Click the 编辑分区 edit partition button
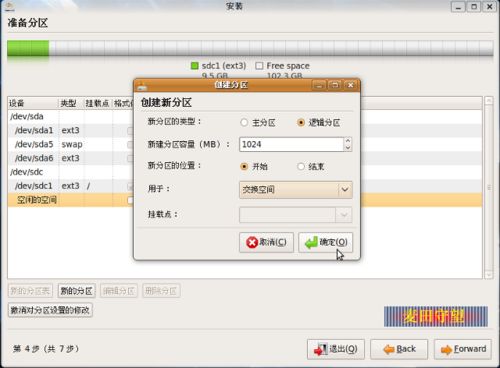 [x=119, y=291]
